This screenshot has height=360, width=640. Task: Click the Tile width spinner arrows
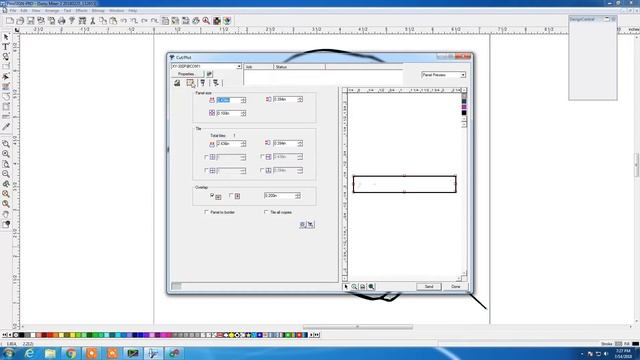243,144
